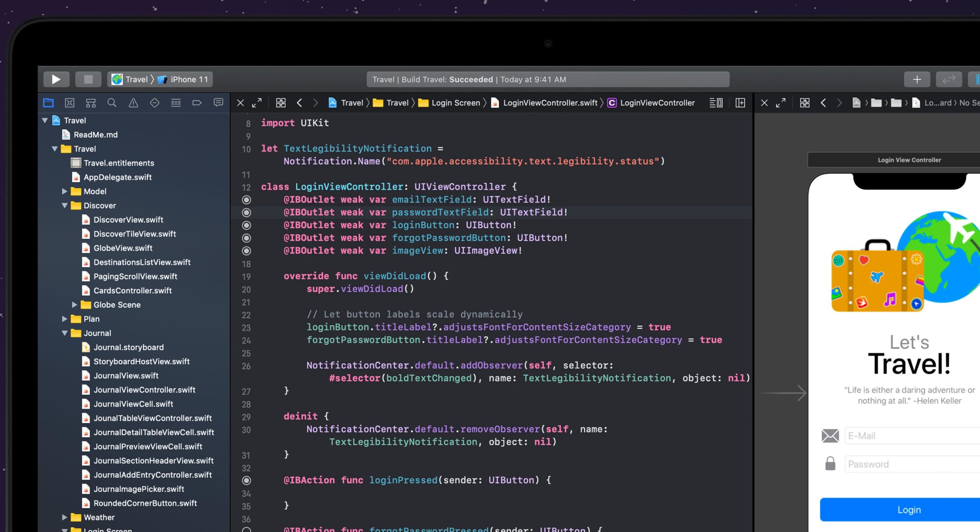Click the library plus button

917,79
